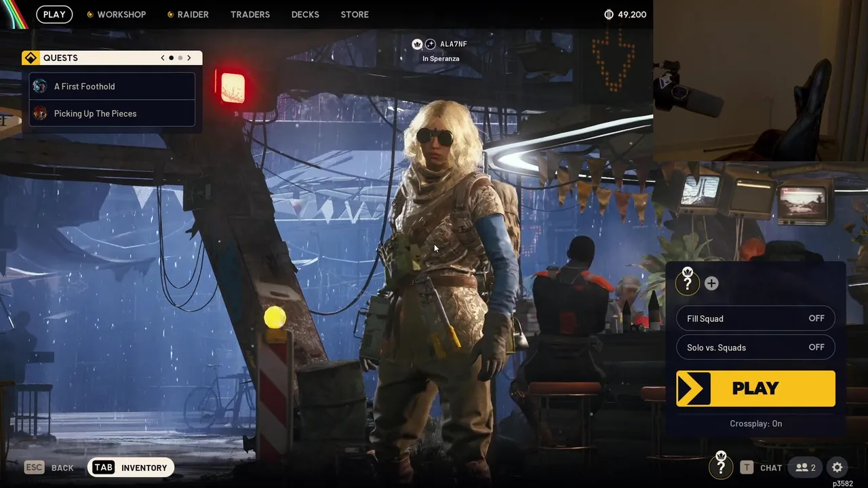This screenshot has height=488, width=868.
Task: Click the platform icon beside ALA7NF
Action: (430, 44)
